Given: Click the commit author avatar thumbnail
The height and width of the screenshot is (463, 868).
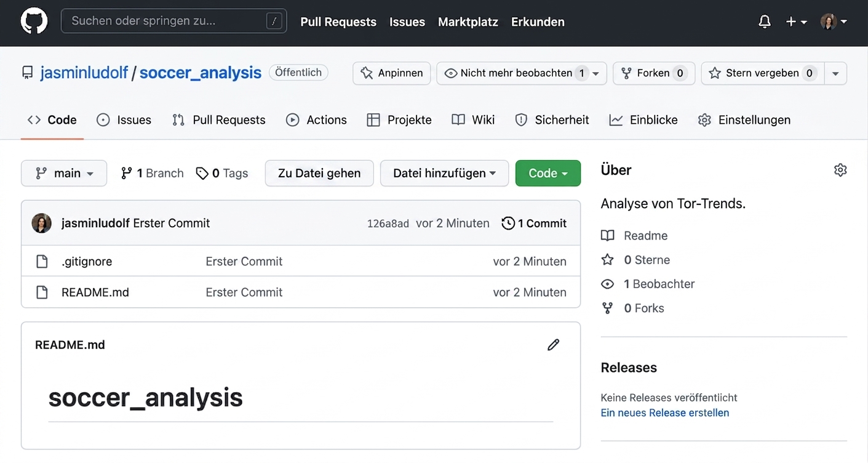Looking at the screenshot, I should [42, 223].
